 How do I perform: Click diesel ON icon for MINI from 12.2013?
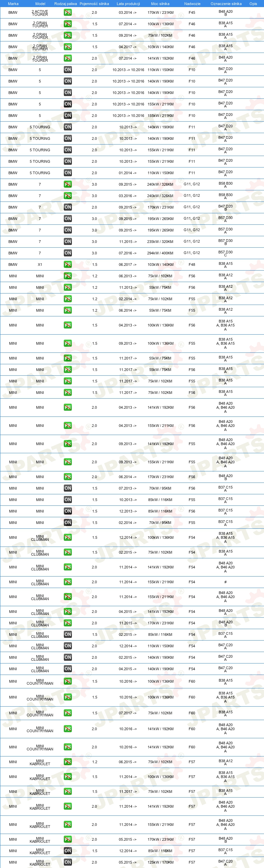pos(68,511)
